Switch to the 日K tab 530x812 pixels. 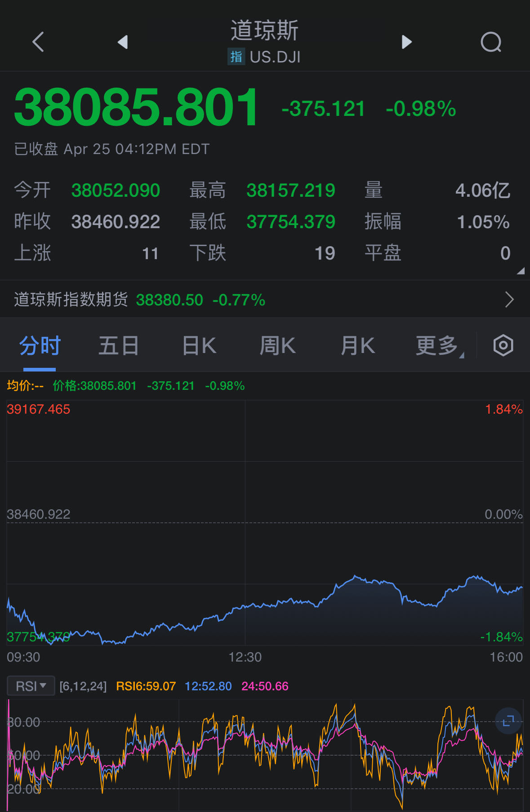tap(199, 346)
